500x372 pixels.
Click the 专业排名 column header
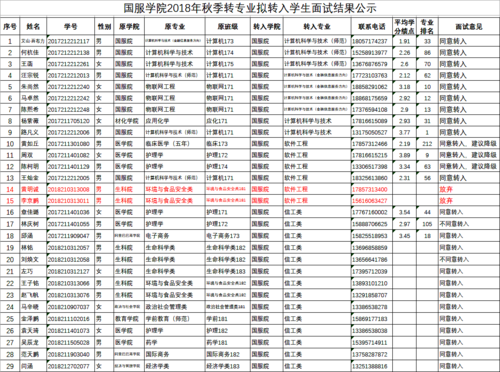(x=427, y=26)
